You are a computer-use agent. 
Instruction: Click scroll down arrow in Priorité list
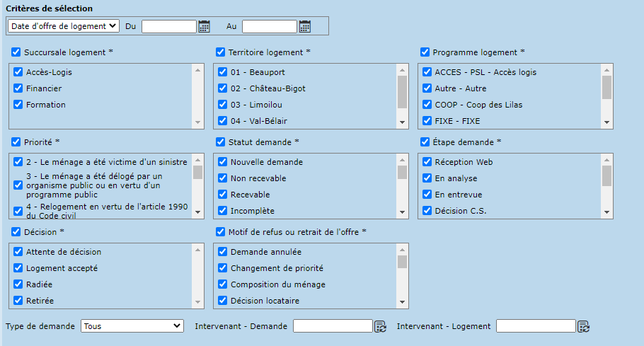(197, 212)
